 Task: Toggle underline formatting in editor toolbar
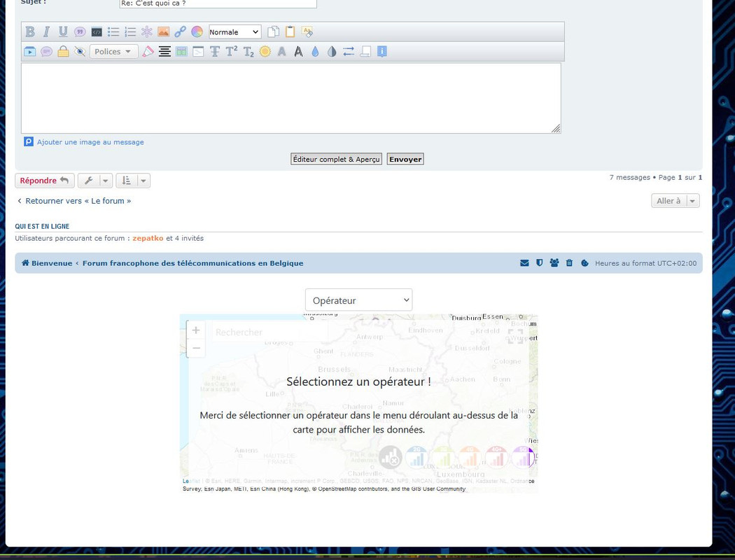[x=63, y=32]
